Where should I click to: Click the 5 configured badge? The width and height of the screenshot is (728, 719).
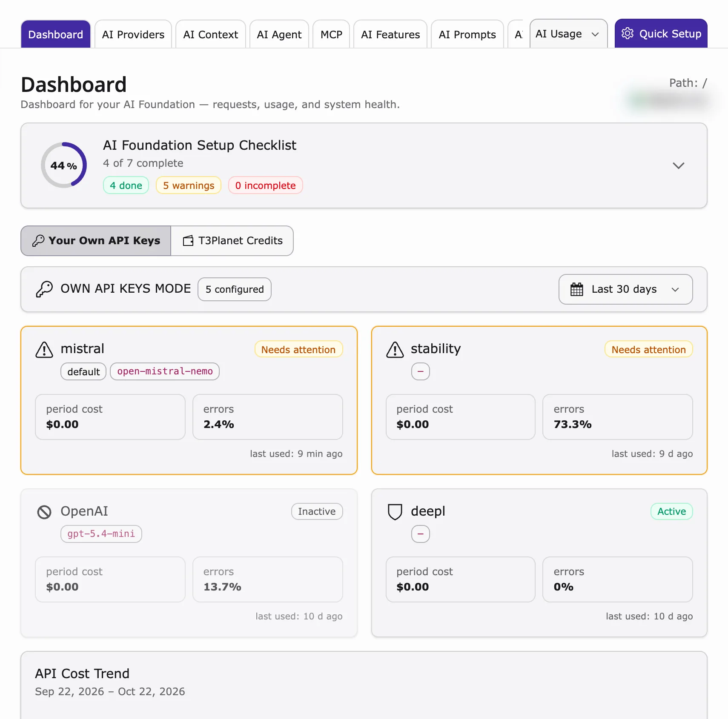pyautogui.click(x=235, y=289)
